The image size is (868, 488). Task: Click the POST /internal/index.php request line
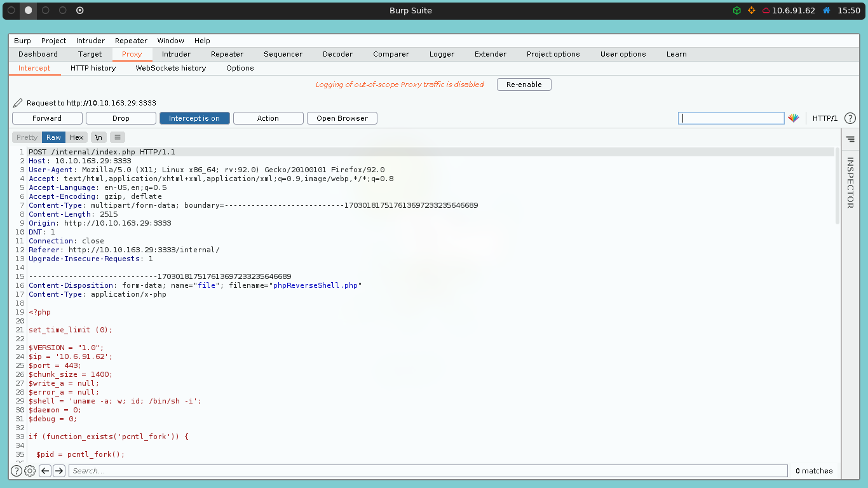[102, 152]
